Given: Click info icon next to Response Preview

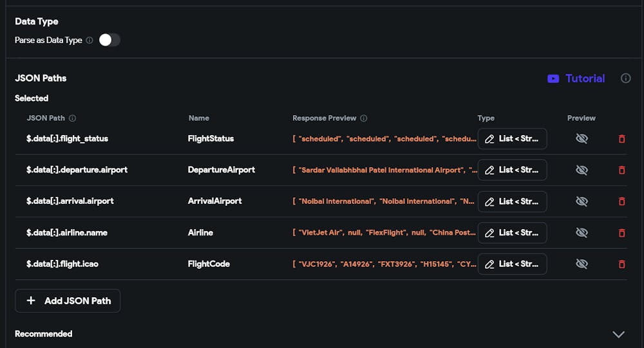Looking at the screenshot, I should tap(363, 118).
